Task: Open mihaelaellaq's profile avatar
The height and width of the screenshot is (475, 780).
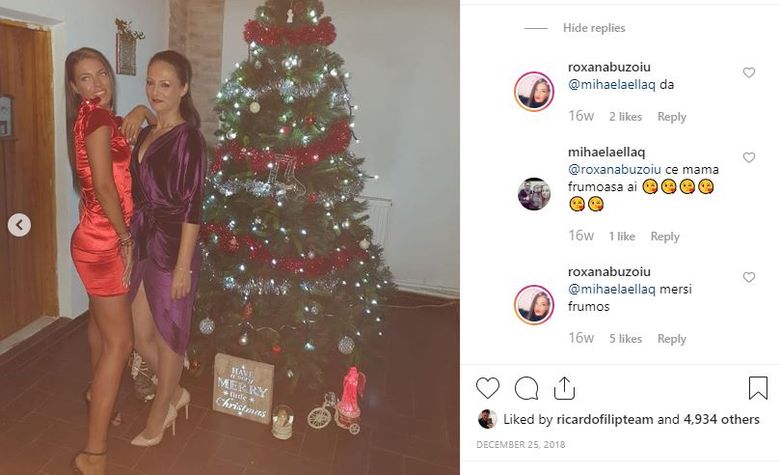Action: pos(534,194)
